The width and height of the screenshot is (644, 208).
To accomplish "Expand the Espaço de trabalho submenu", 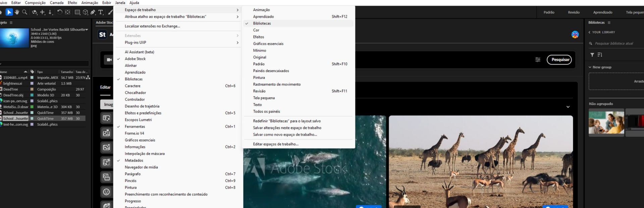I will click(178, 10).
